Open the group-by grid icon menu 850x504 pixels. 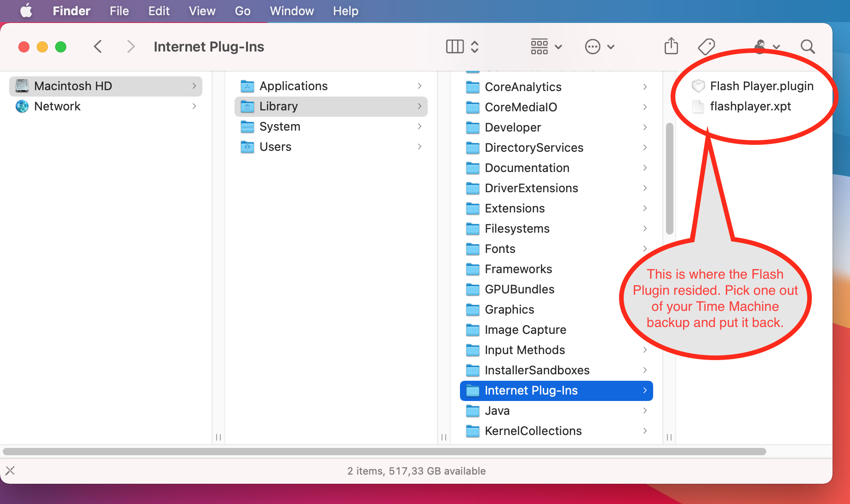point(546,46)
